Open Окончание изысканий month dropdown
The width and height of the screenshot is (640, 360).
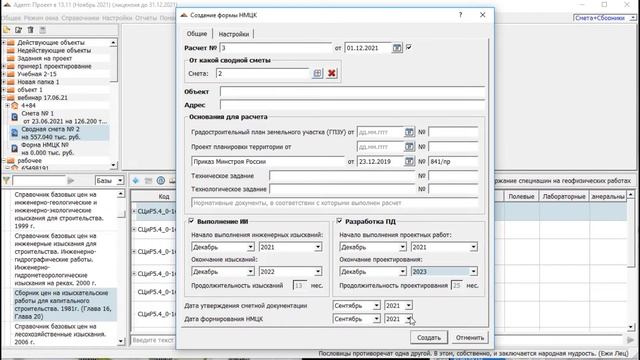(250, 271)
